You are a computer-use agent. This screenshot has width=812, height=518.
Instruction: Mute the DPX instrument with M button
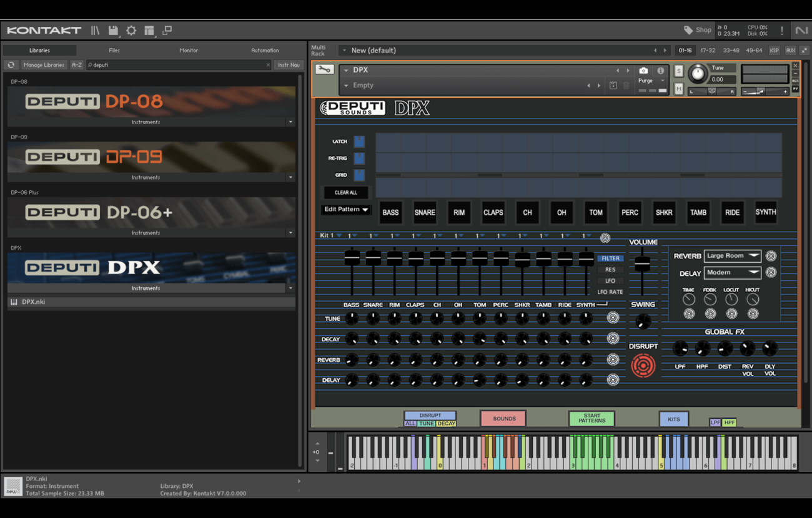679,90
